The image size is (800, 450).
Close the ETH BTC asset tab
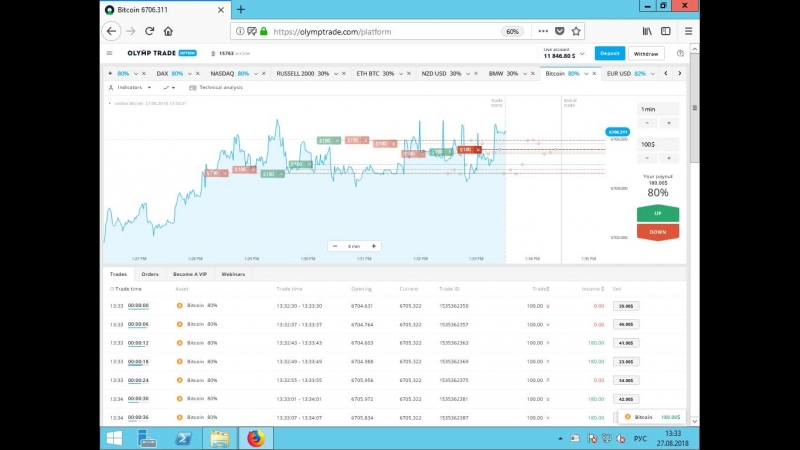(409, 73)
